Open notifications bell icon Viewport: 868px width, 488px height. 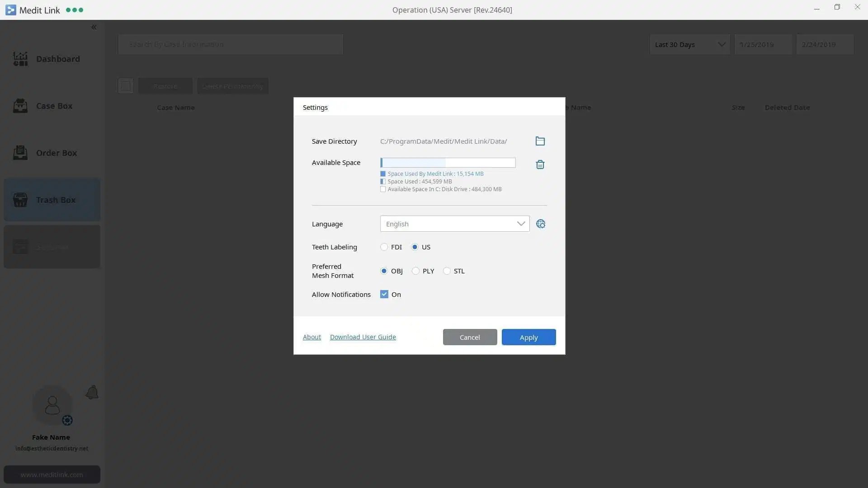point(92,392)
